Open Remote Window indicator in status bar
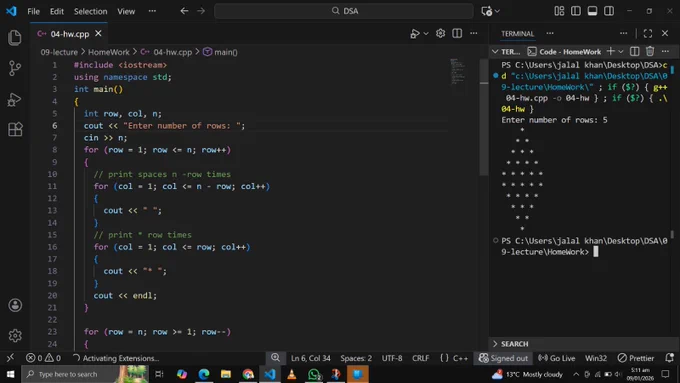 [10, 358]
